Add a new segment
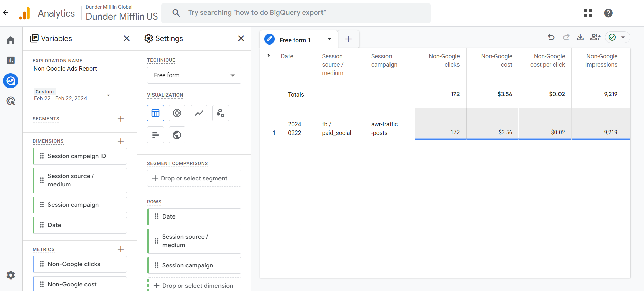 click(121, 119)
